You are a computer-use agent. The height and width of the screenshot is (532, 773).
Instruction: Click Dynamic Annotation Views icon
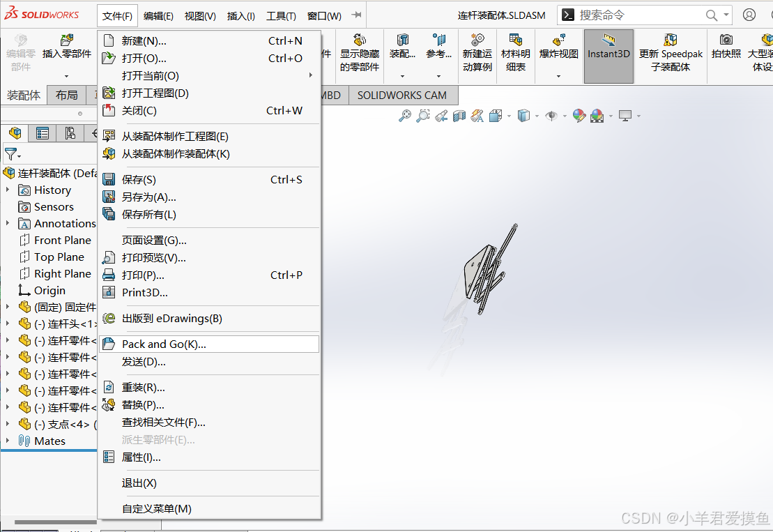click(x=477, y=116)
